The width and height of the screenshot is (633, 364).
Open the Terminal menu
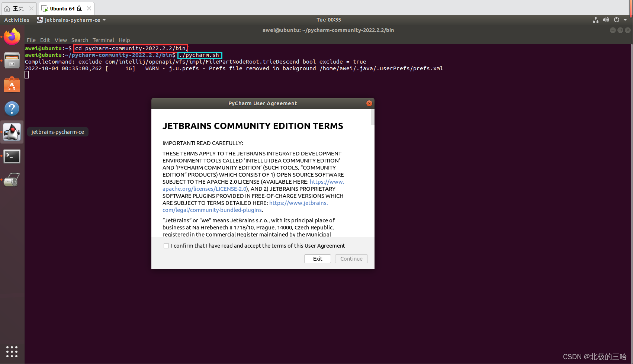[103, 40]
